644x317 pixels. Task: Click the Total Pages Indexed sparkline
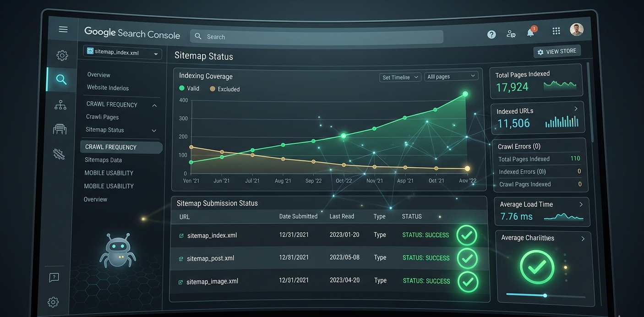(560, 84)
